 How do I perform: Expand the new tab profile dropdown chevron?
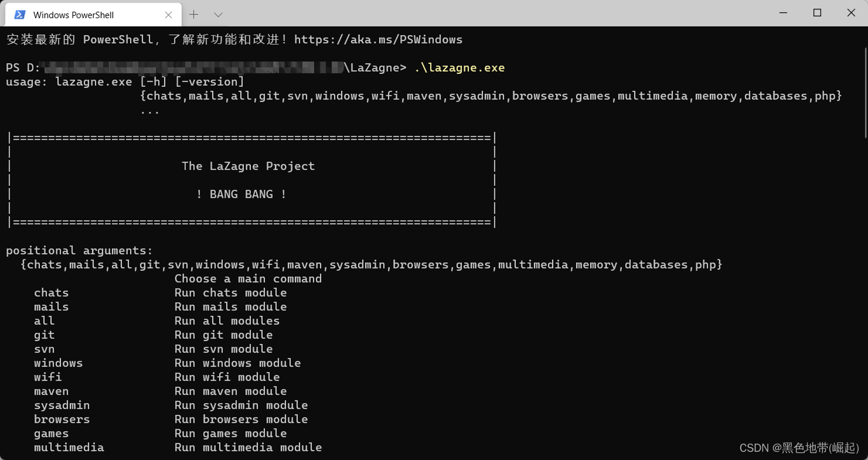pos(218,15)
